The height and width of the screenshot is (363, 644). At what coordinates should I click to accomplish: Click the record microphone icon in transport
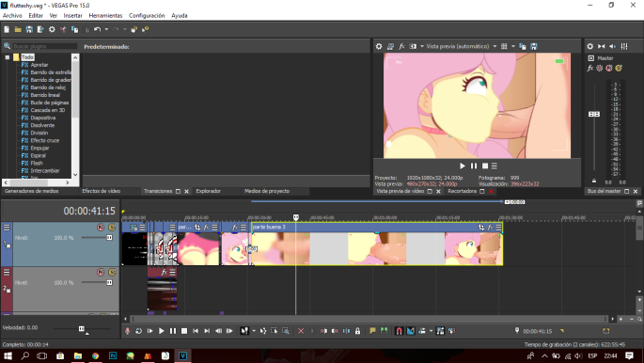point(127,331)
